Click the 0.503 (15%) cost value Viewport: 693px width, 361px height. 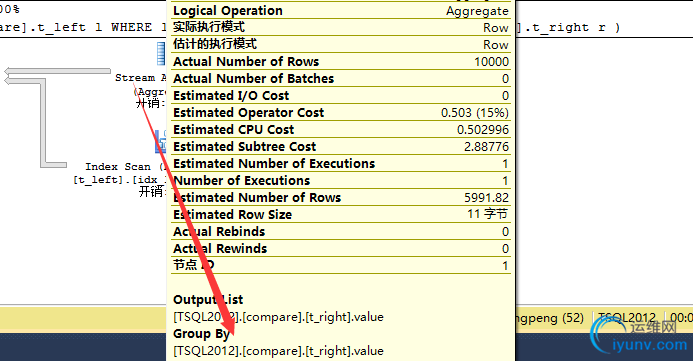point(475,113)
